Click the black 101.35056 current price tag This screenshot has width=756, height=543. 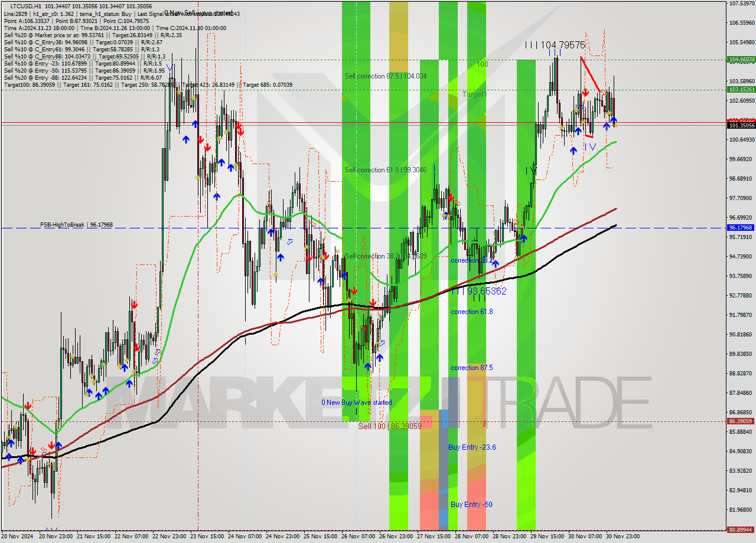[x=741, y=126]
